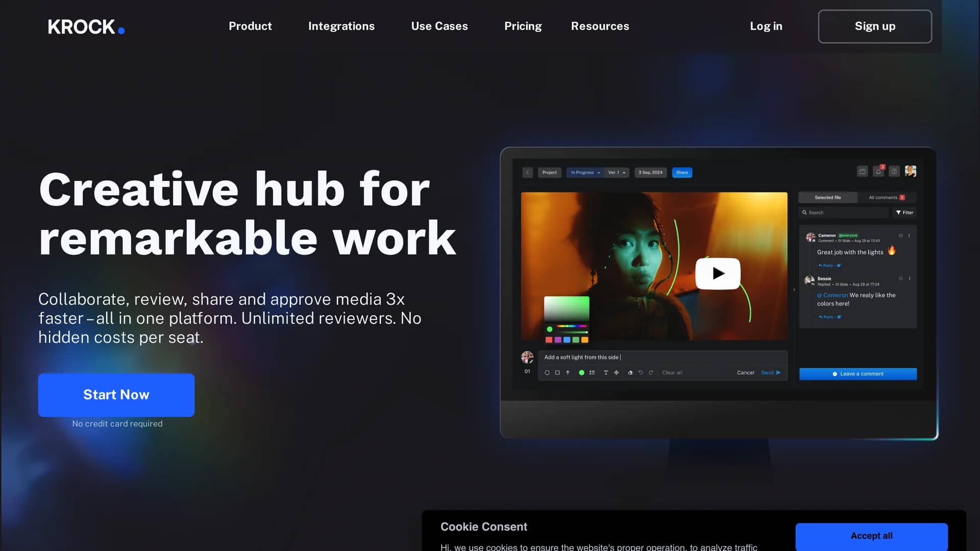Open the more options on Cameron's comment
The width and height of the screenshot is (980, 551).
[909, 235]
